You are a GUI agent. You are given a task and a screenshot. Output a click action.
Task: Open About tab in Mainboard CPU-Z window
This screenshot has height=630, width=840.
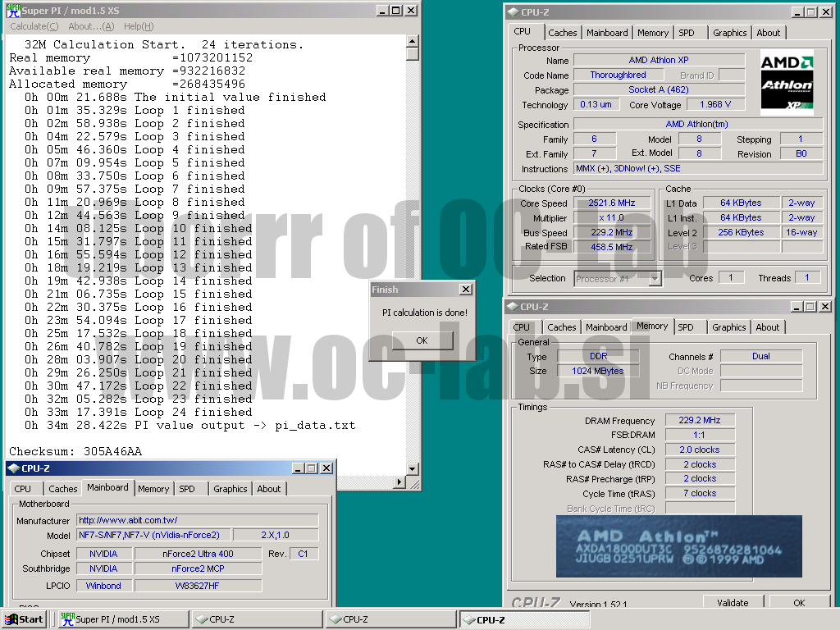268,489
